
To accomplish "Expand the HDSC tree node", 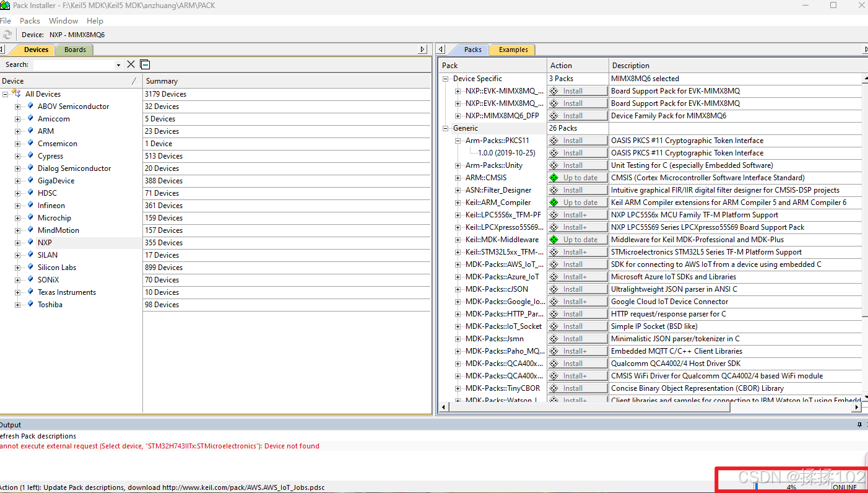I will [x=17, y=193].
